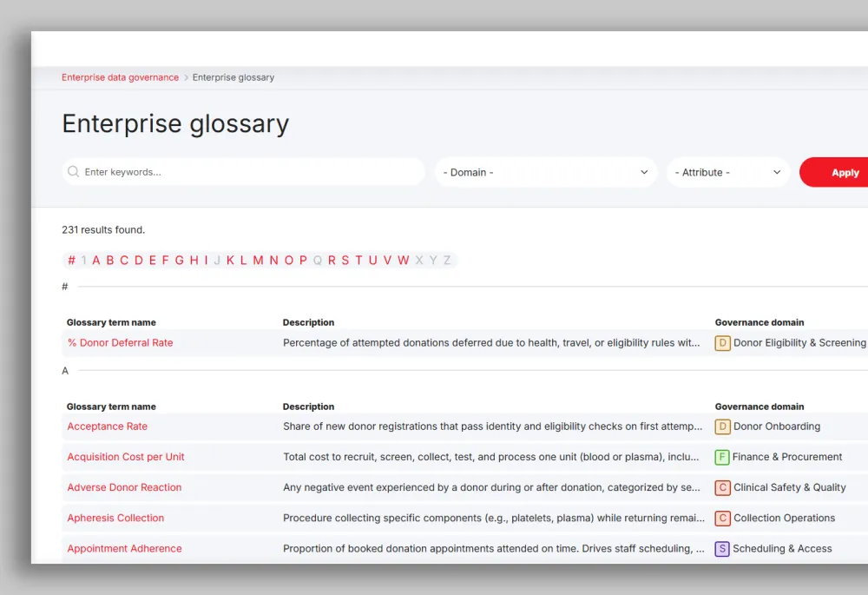Jump to letter B in the alphabet index
868x595 pixels.
109,260
